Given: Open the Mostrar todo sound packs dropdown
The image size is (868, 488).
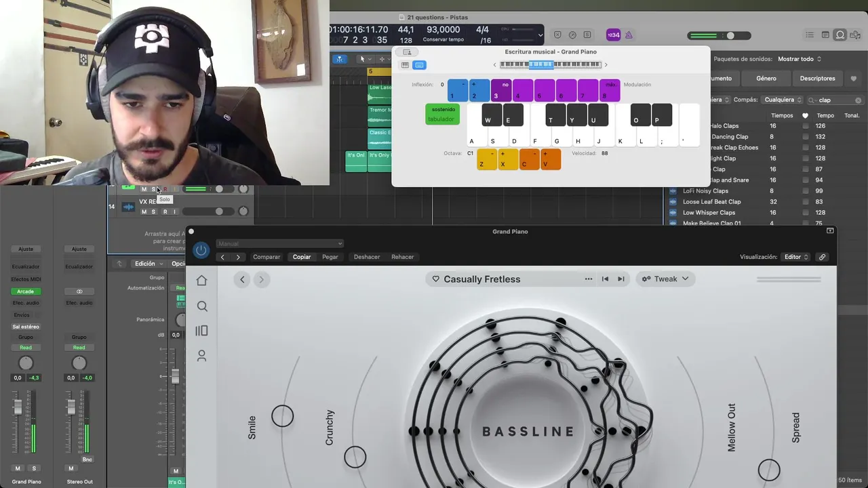Looking at the screenshot, I should click(800, 59).
